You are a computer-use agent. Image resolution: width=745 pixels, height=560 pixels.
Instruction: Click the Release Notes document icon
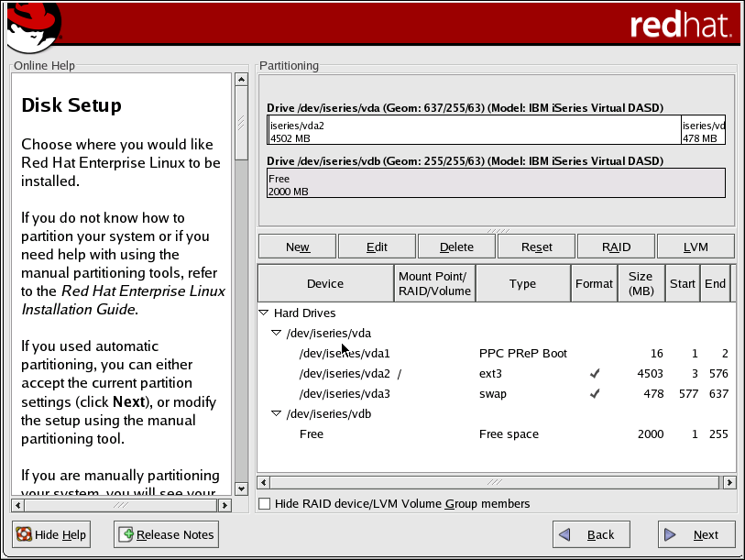[x=126, y=534]
